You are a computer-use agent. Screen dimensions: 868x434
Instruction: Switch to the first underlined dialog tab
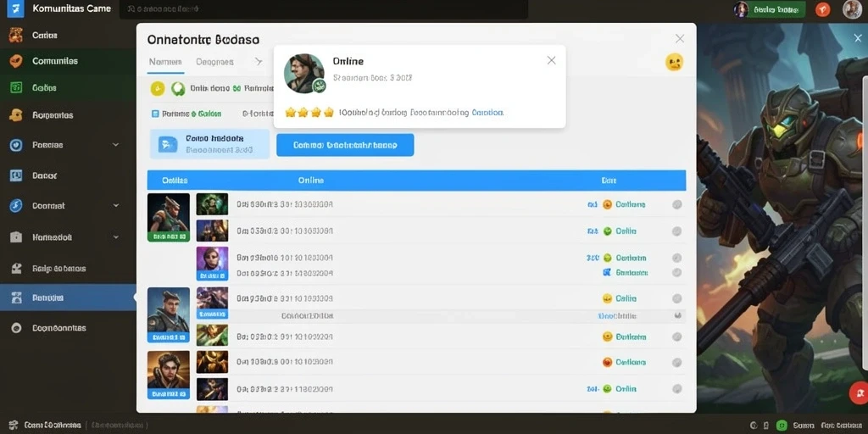(165, 62)
